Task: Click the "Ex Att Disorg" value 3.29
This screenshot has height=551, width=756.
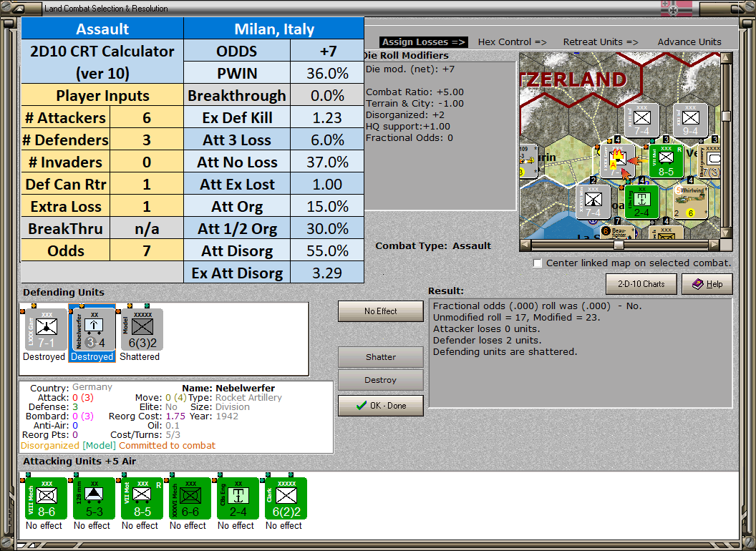Action: (x=327, y=273)
